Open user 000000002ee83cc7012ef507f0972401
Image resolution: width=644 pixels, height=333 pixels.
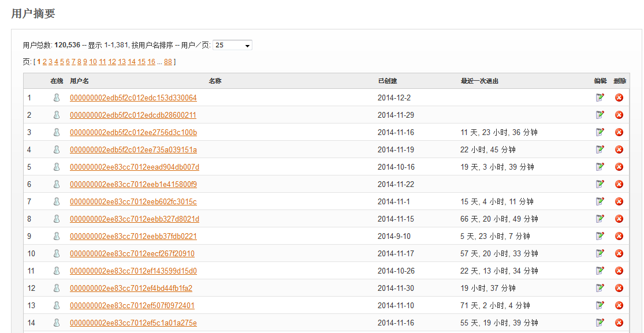pos(132,305)
